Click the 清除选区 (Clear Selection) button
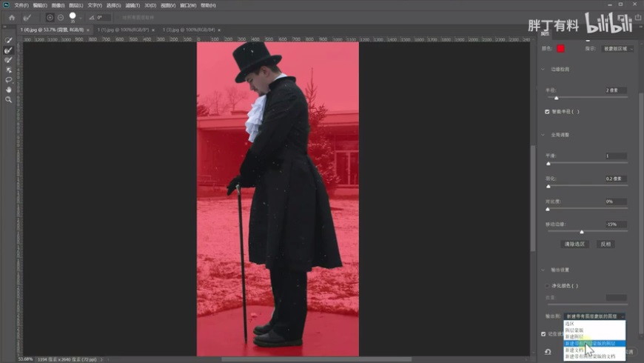 tap(574, 244)
